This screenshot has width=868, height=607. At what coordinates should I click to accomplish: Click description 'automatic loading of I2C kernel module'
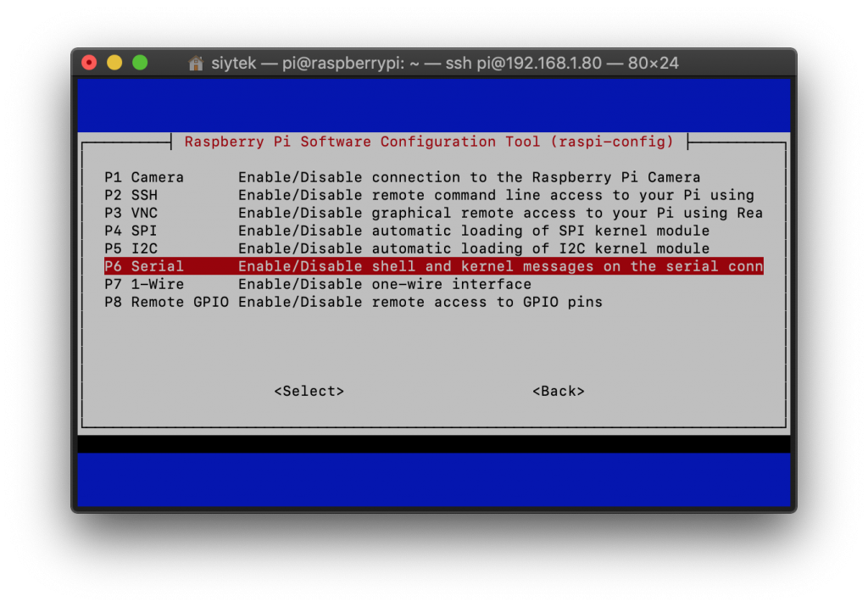pos(540,248)
